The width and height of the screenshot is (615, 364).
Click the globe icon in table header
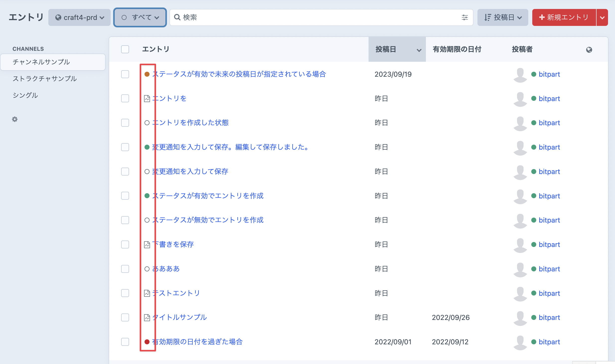pos(589,50)
